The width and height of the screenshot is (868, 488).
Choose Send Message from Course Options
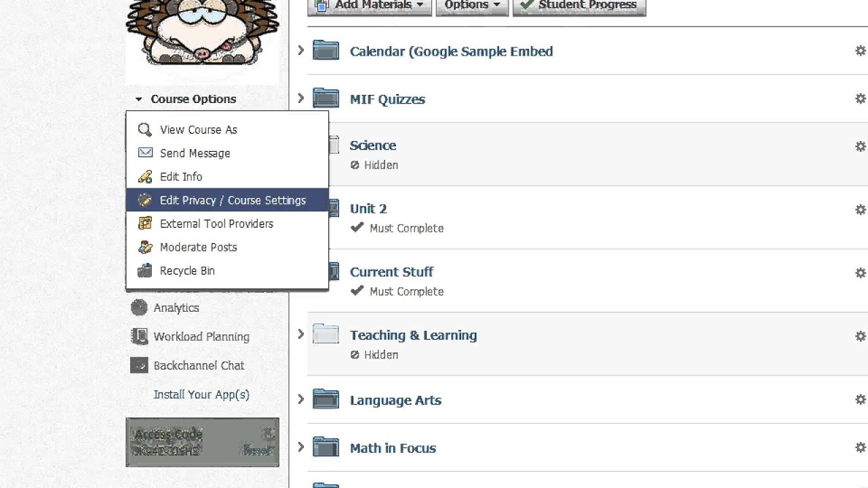(195, 153)
